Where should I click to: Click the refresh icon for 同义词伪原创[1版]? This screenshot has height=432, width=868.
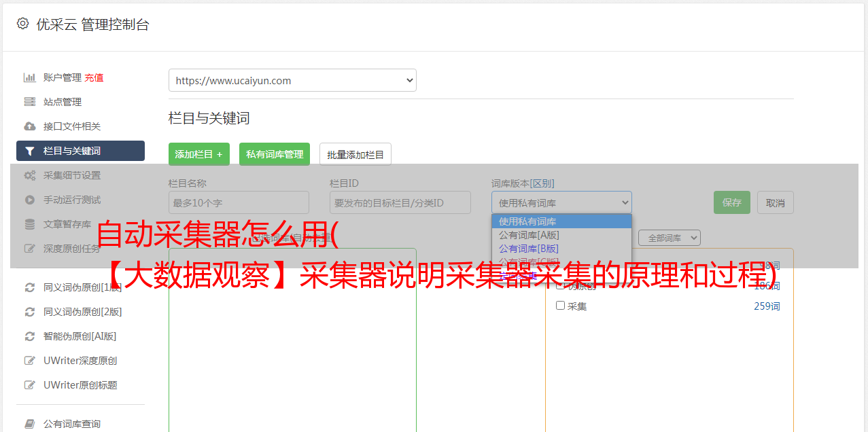coord(29,287)
